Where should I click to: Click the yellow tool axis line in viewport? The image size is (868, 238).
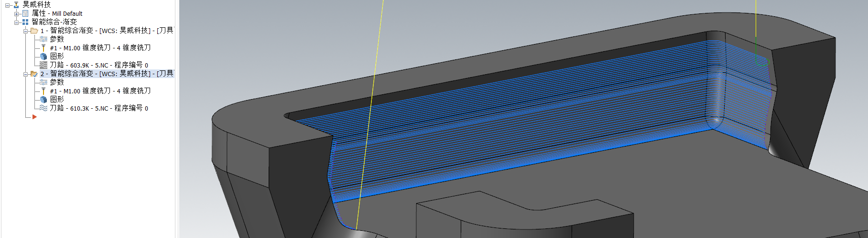point(370,115)
